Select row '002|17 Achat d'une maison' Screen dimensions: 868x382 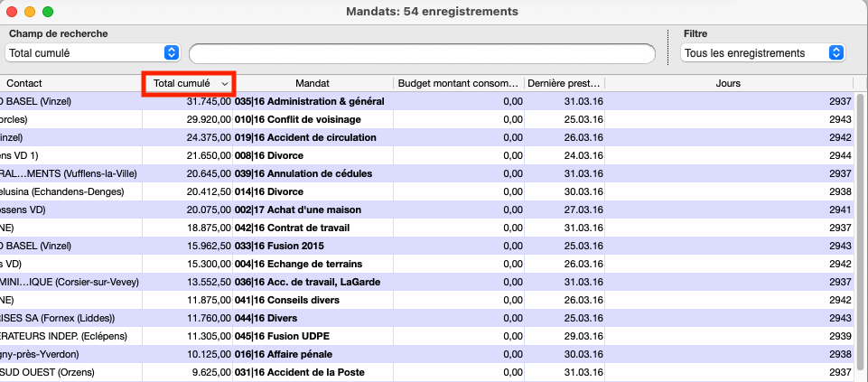click(x=427, y=210)
